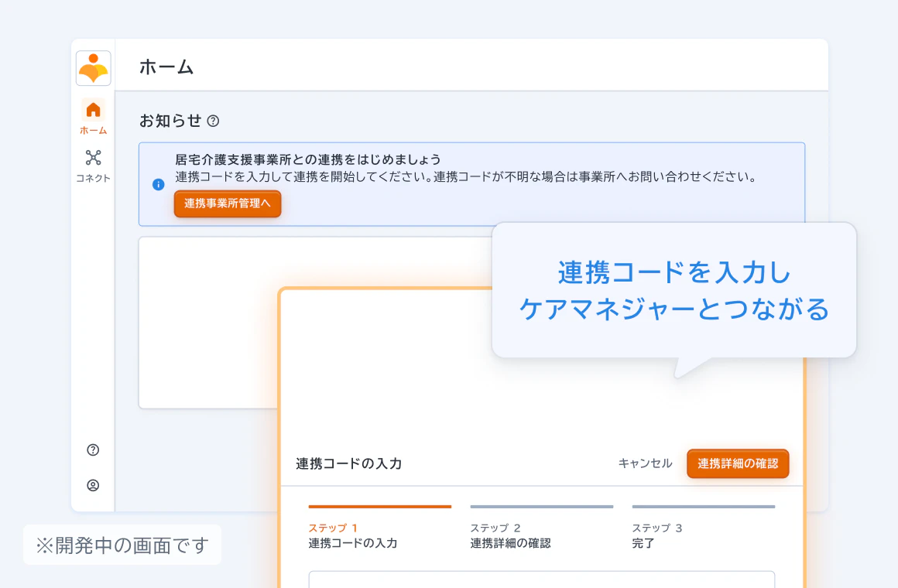Click the ※開発中の画面です label
The height and width of the screenshot is (588, 898).
[x=122, y=545]
